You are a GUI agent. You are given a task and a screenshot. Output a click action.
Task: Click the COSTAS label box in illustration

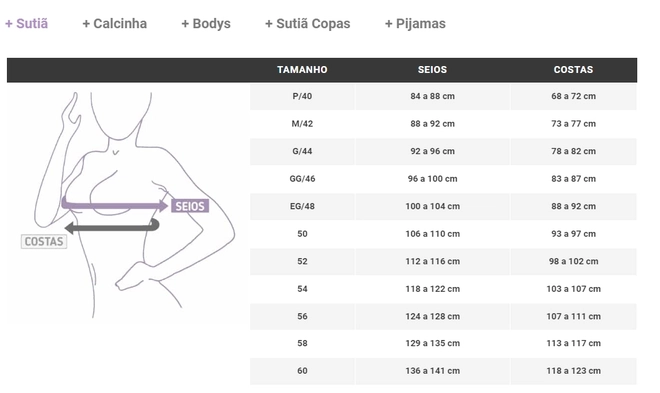(x=44, y=242)
